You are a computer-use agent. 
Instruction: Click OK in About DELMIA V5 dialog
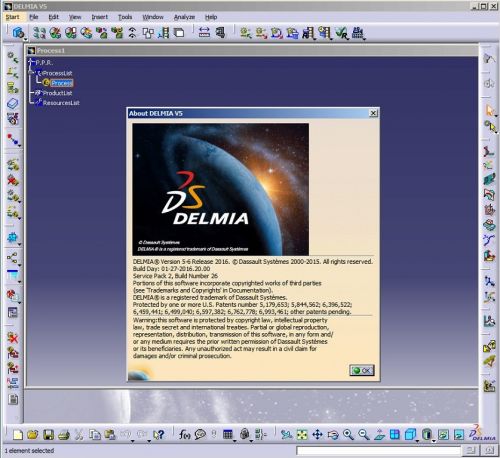coord(362,370)
